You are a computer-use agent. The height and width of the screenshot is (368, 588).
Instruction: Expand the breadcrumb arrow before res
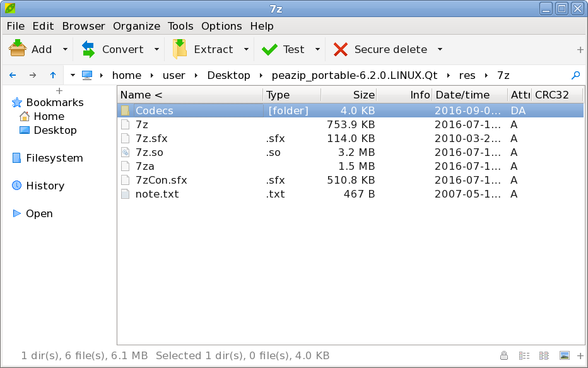coord(449,75)
